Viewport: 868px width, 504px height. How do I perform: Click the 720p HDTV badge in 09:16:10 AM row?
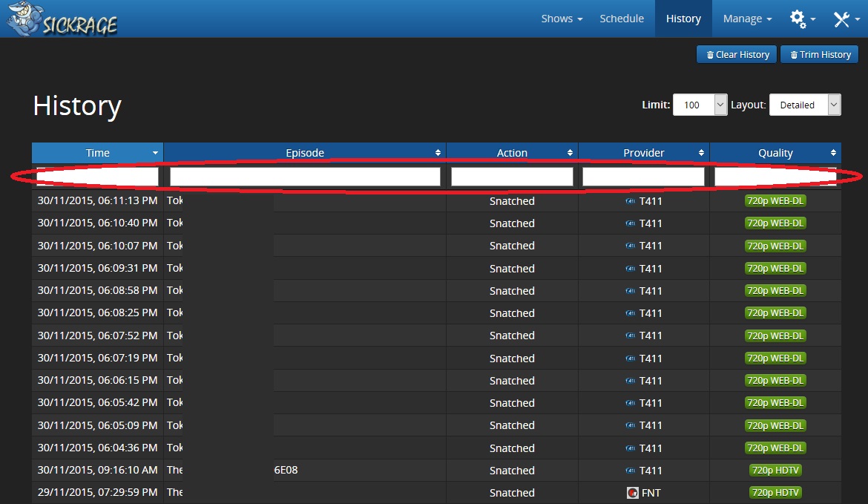775,470
